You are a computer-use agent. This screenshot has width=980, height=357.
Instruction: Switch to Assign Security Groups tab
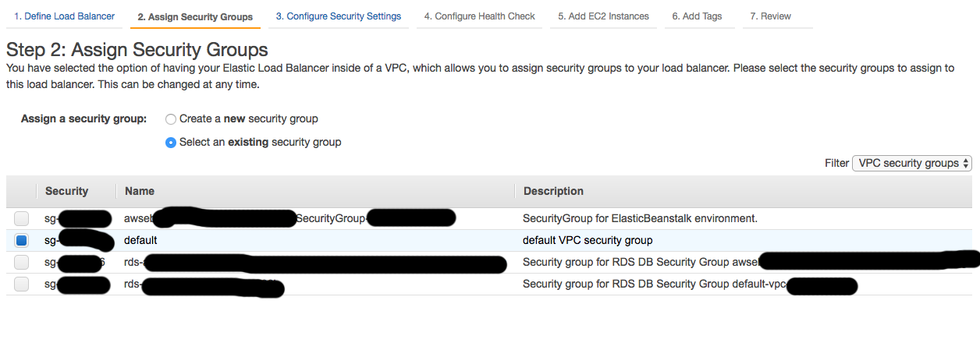195,16
